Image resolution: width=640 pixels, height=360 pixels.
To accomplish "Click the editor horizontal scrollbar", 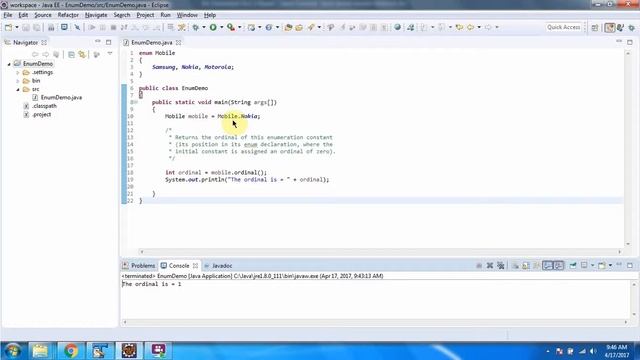I will (x=380, y=252).
